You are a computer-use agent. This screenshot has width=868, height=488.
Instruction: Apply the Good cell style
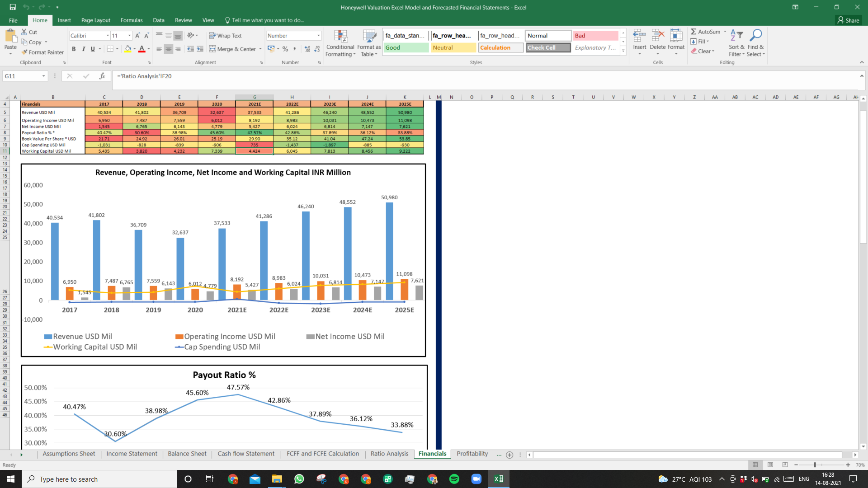point(406,47)
